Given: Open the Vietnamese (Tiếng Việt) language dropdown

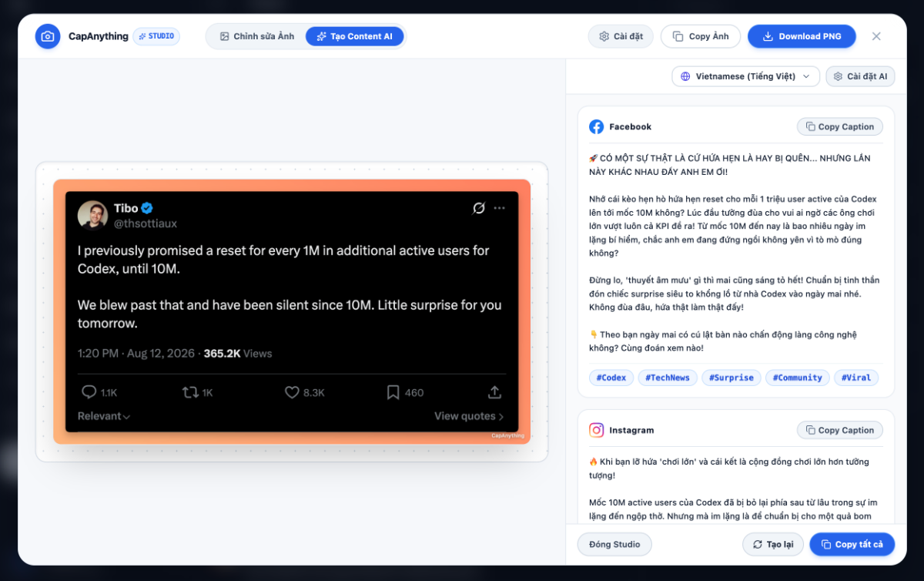Looking at the screenshot, I should pos(745,76).
